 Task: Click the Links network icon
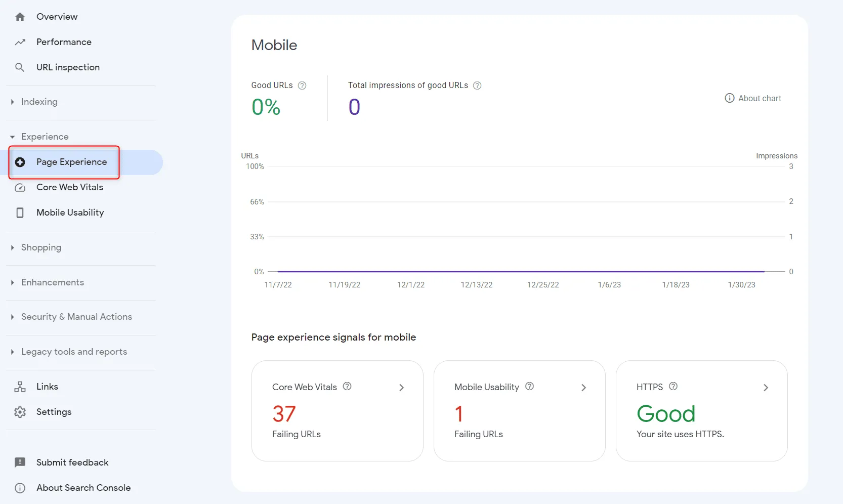click(20, 387)
